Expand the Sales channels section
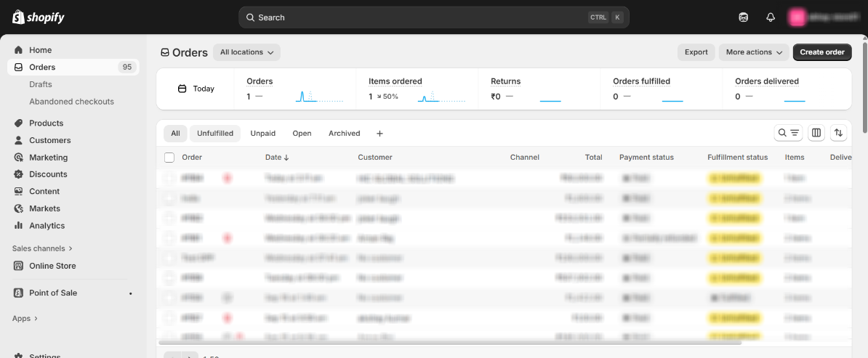This screenshot has width=868, height=358. [x=42, y=248]
